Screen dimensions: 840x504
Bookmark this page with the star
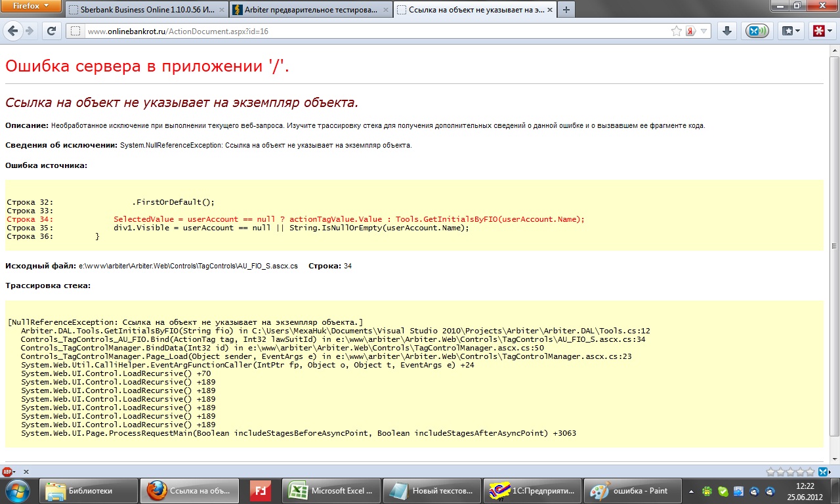coord(677,31)
